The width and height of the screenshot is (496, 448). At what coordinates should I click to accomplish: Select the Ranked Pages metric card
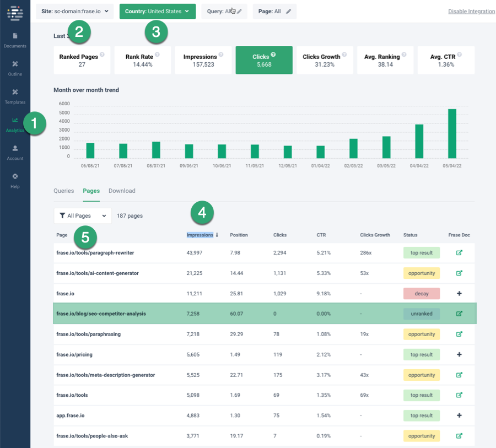coord(82,60)
